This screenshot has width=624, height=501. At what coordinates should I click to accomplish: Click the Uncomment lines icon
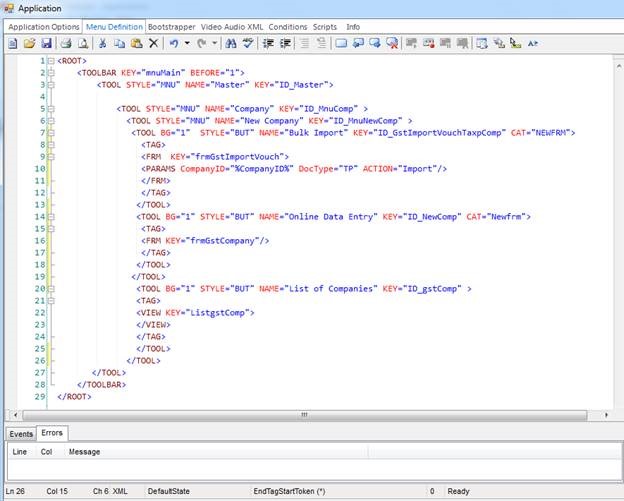click(321, 43)
